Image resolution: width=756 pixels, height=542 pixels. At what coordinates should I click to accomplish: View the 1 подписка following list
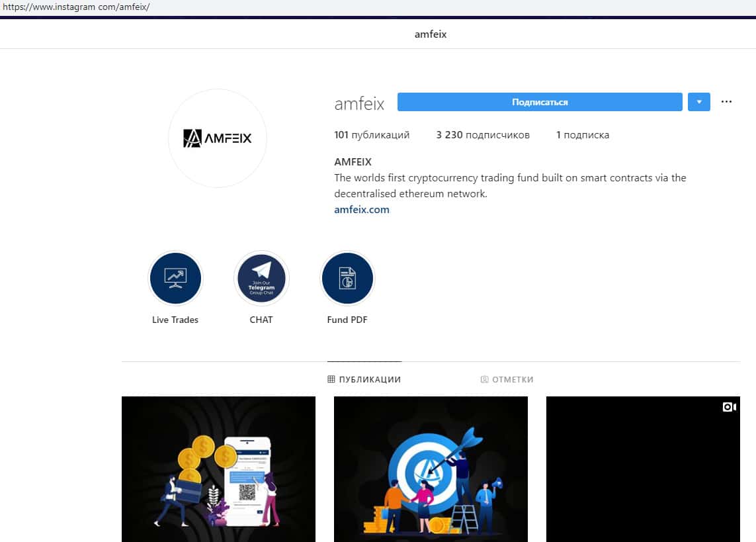[x=582, y=135]
